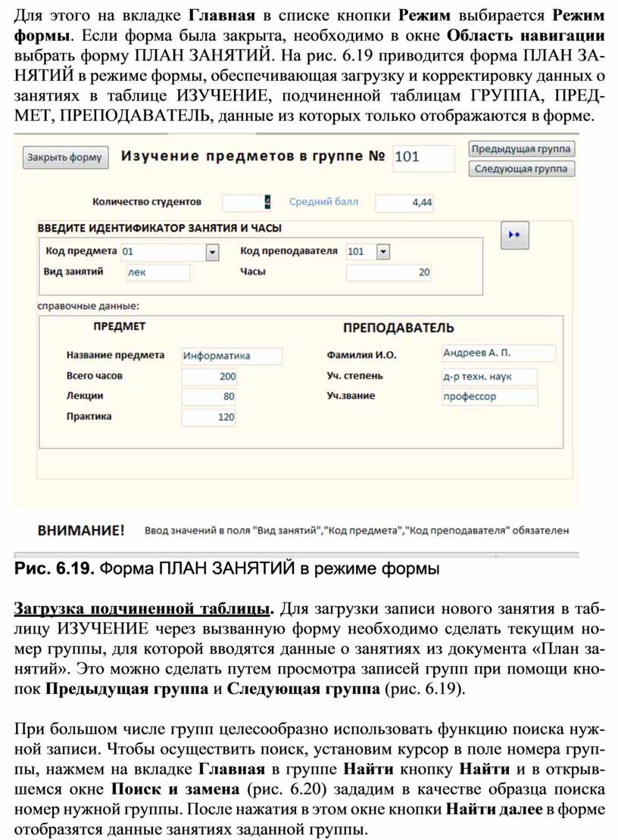This screenshot has height=840, width=618.
Task: Click the Средний балл label
Action: [x=323, y=202]
